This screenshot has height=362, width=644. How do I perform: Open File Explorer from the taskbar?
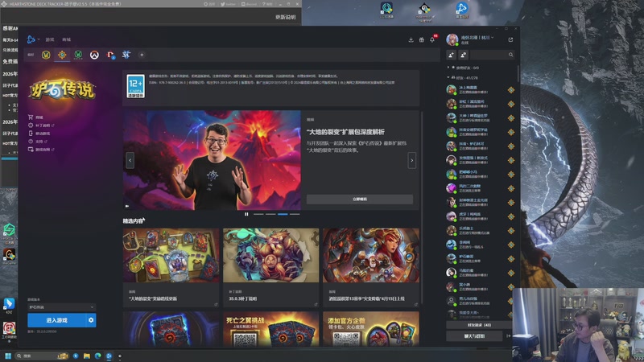pyautogui.click(x=87, y=356)
